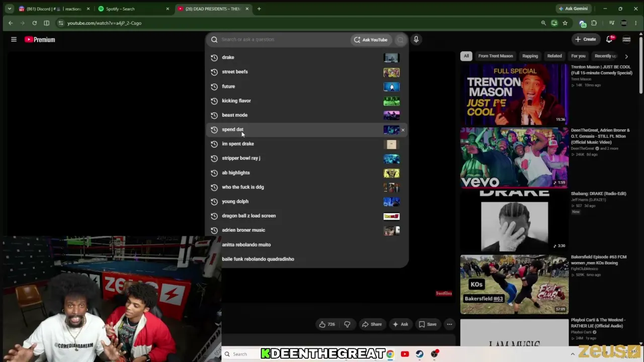Pick 'baile funk rebolando quadradinho' suggestion
The width and height of the screenshot is (644, 362).
click(x=307, y=259)
